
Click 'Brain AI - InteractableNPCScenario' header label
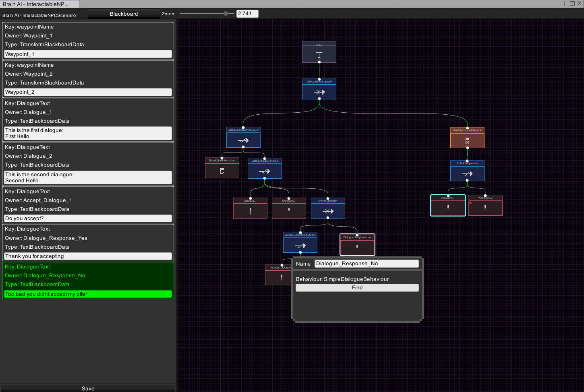point(39,15)
